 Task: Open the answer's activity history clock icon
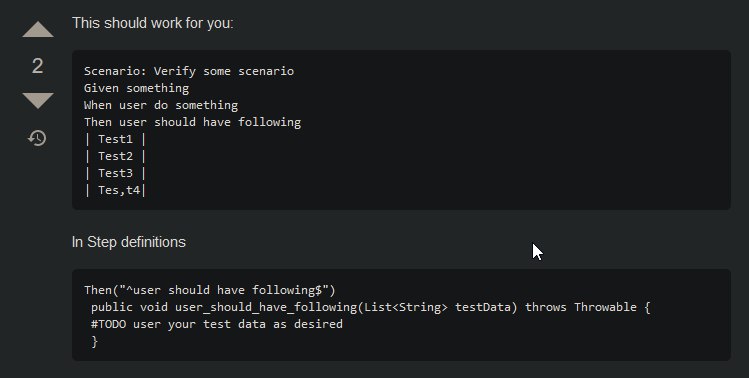[37, 138]
